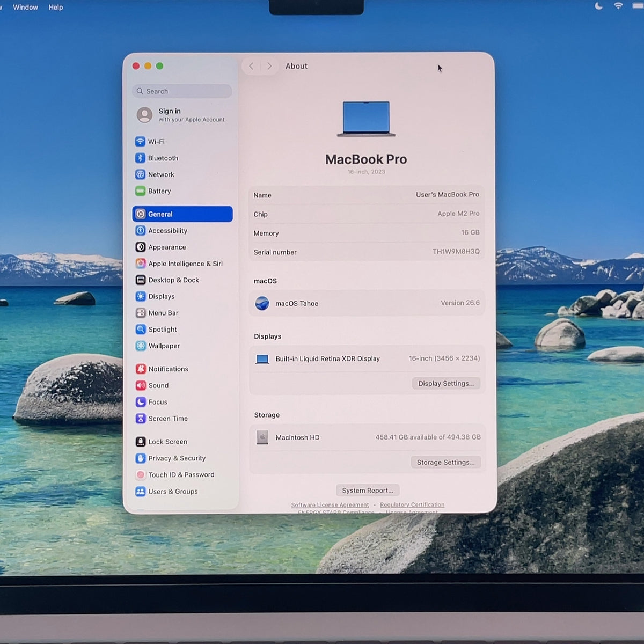Select the Focus moon icon
The height and width of the screenshot is (644, 644).
click(x=141, y=402)
